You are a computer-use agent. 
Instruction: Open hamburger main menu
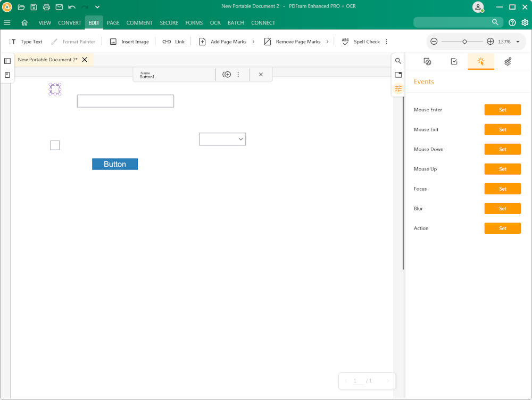coord(7,23)
